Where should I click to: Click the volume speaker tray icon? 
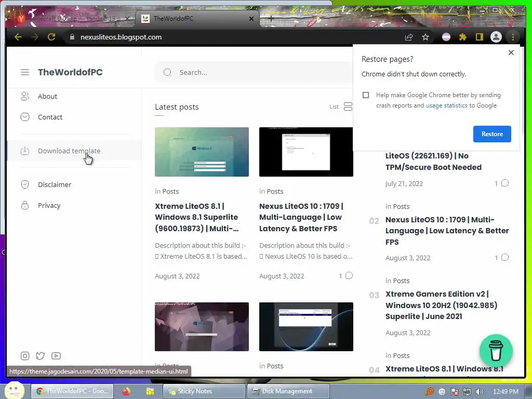pyautogui.click(x=479, y=392)
